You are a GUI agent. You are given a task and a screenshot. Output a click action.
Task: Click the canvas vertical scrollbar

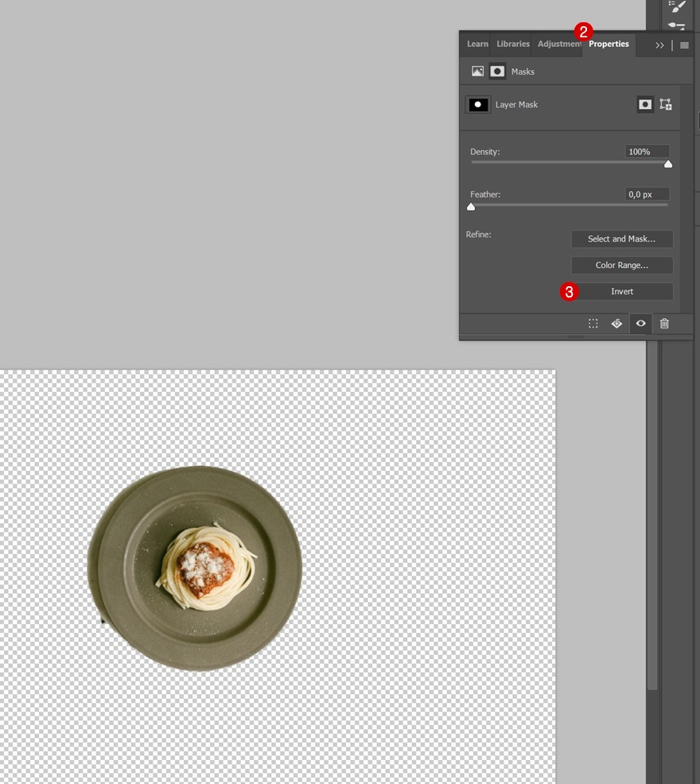tap(651, 515)
